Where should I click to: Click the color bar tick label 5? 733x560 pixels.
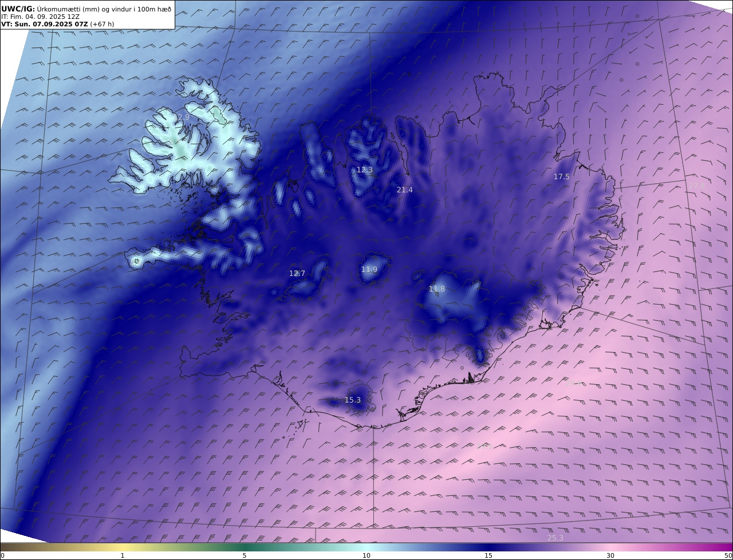click(x=245, y=555)
